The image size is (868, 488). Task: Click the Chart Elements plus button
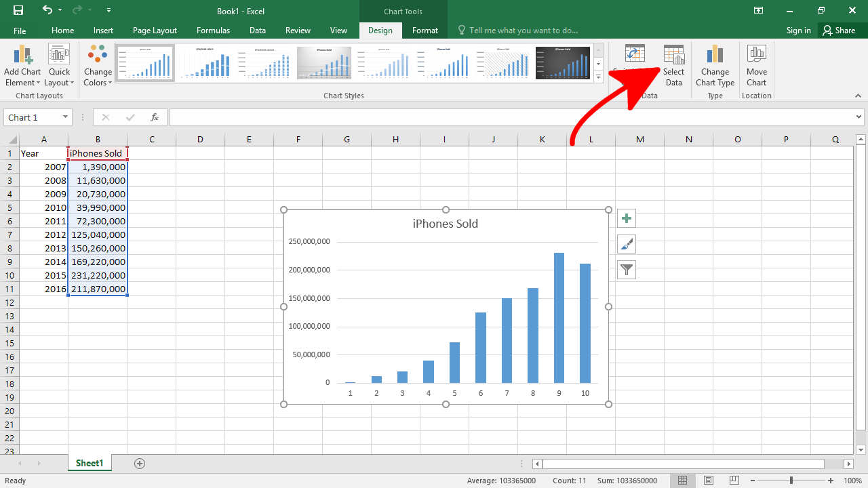point(627,218)
